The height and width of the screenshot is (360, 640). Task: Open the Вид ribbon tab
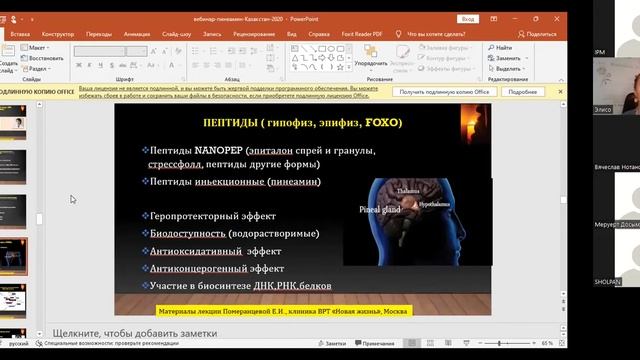coord(291,34)
